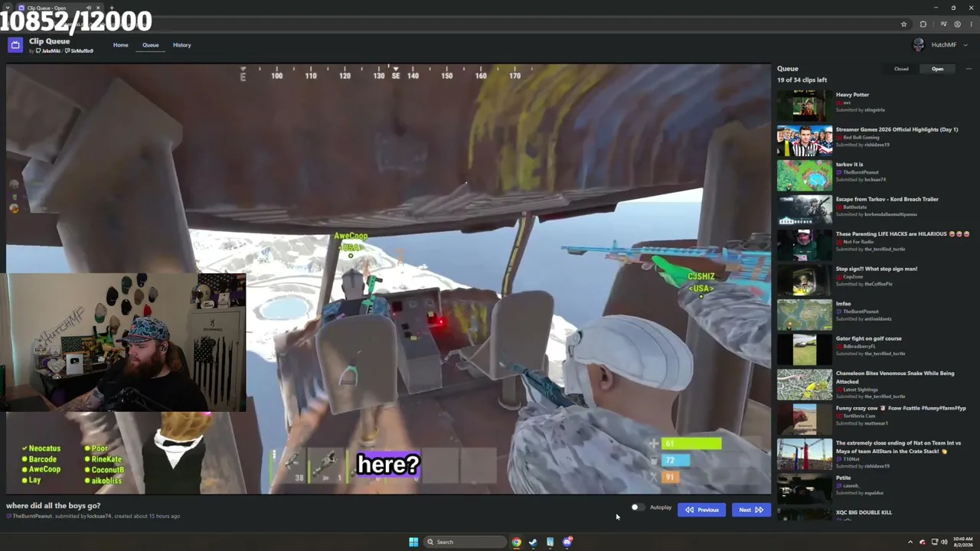Expand the HutchMF account dropdown

[965, 45]
